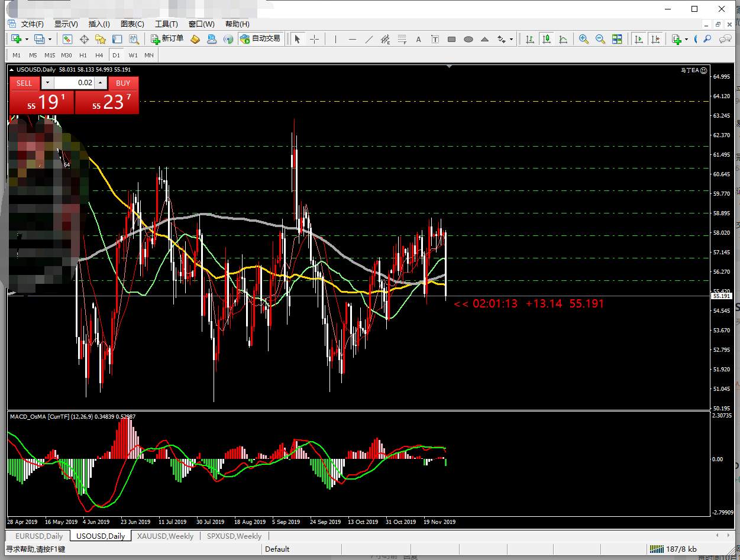Open the Market Watch panel icon
Viewport: 740px width, 560px height.
point(67,39)
